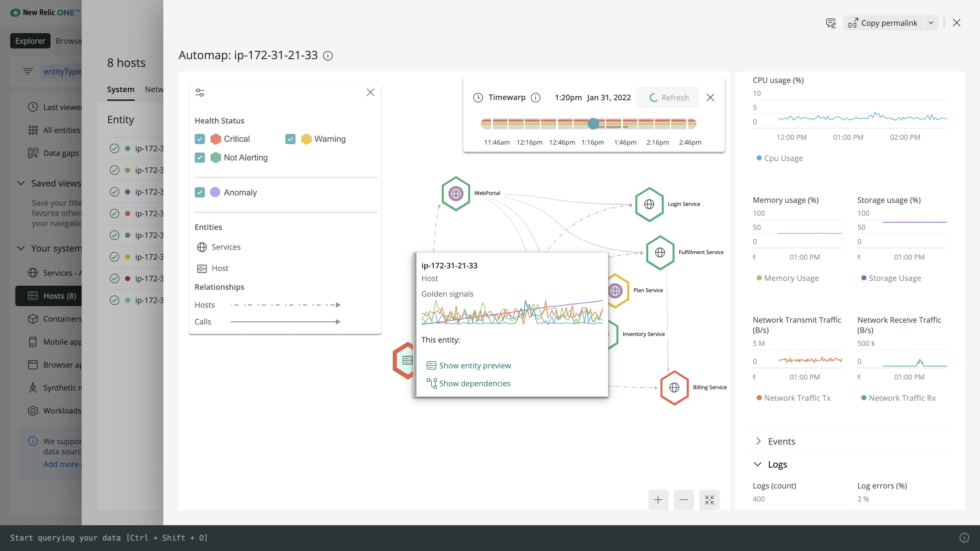Click Show entity preview link
Screen dimensions: 980x551
click(469, 366)
